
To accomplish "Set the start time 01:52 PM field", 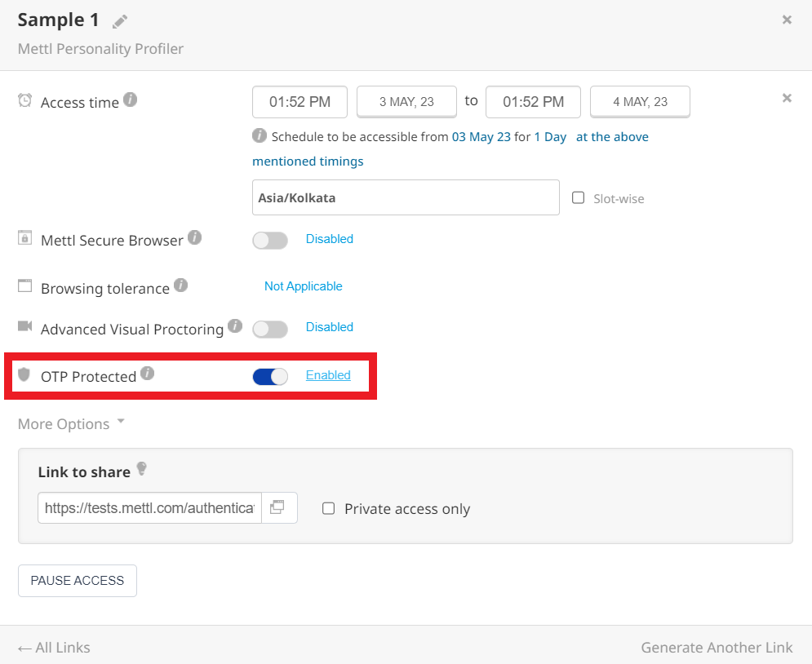I will [x=300, y=102].
